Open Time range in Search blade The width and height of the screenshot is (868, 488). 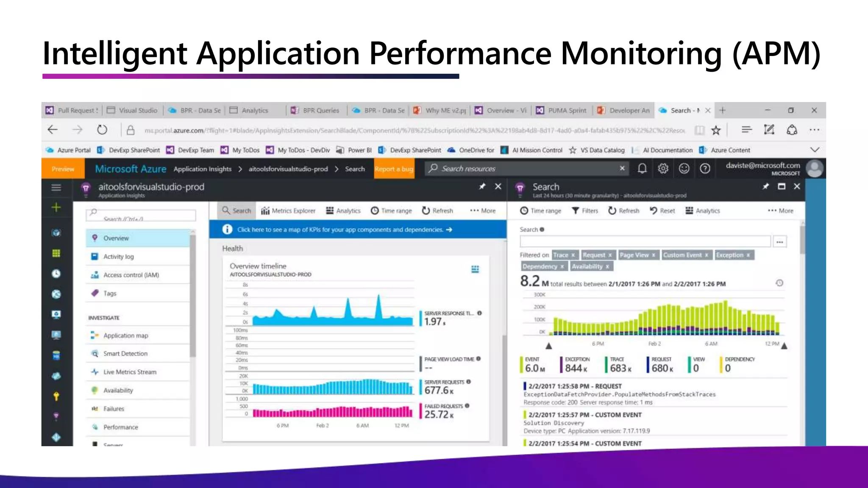click(540, 211)
